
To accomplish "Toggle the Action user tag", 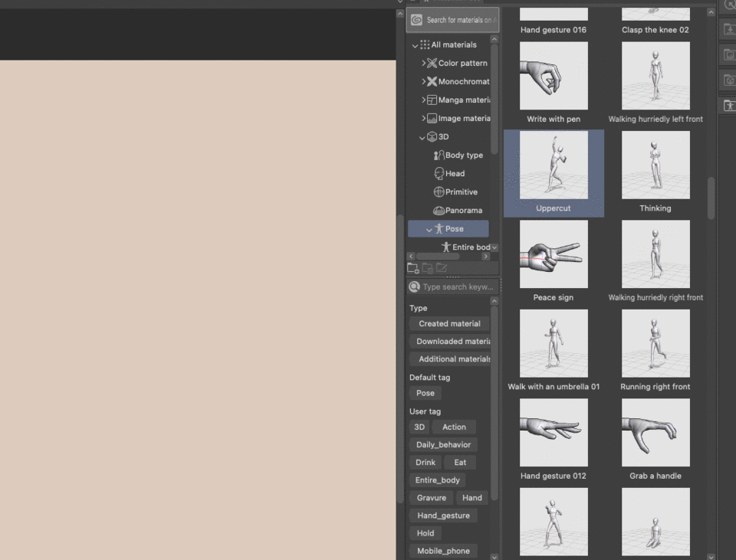I will [454, 427].
